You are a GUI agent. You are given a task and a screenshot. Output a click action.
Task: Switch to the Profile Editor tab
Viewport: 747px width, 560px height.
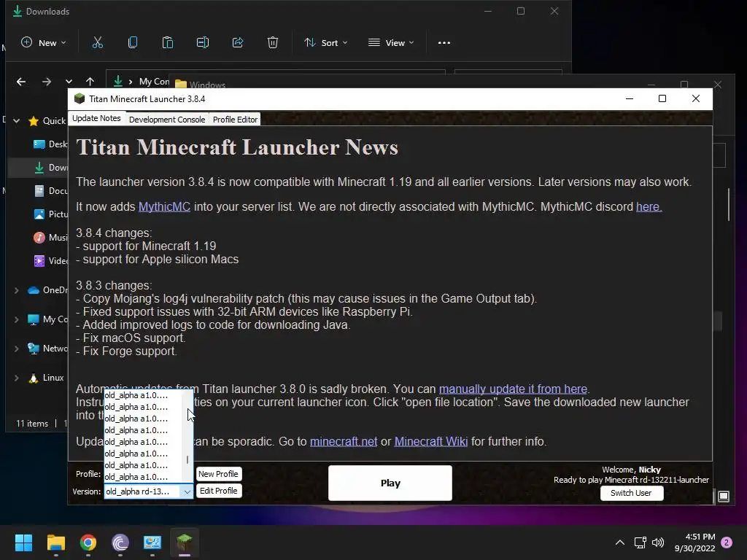tap(235, 120)
